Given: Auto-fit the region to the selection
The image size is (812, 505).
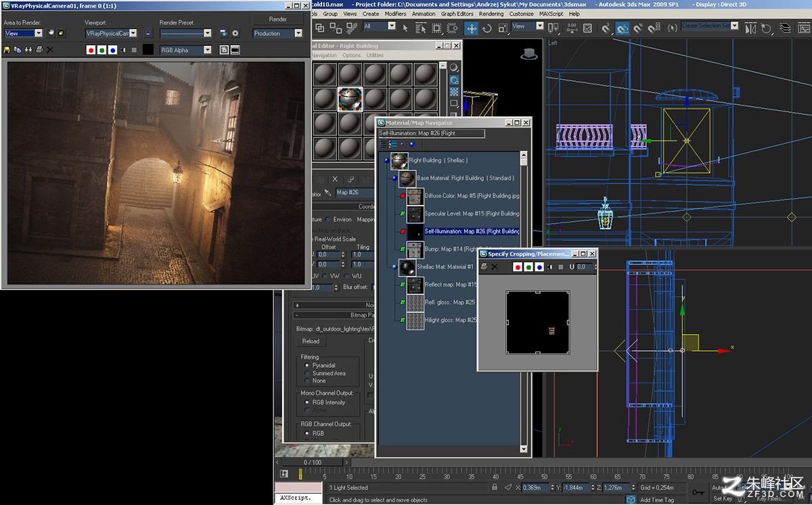Looking at the screenshot, I should click(x=61, y=32).
